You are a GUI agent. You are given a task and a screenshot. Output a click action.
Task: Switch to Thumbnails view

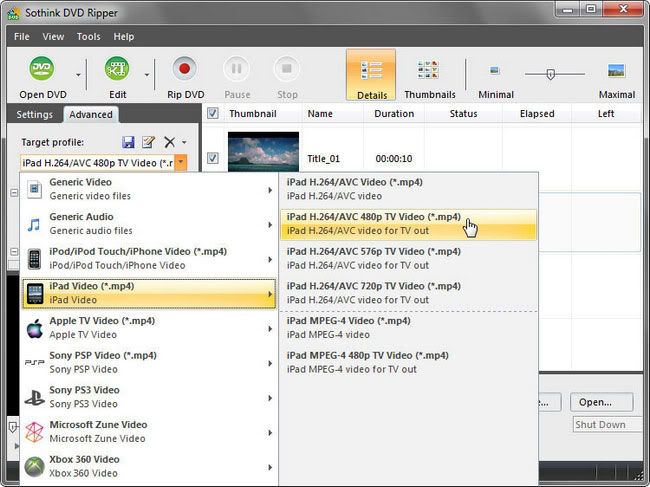coord(429,71)
